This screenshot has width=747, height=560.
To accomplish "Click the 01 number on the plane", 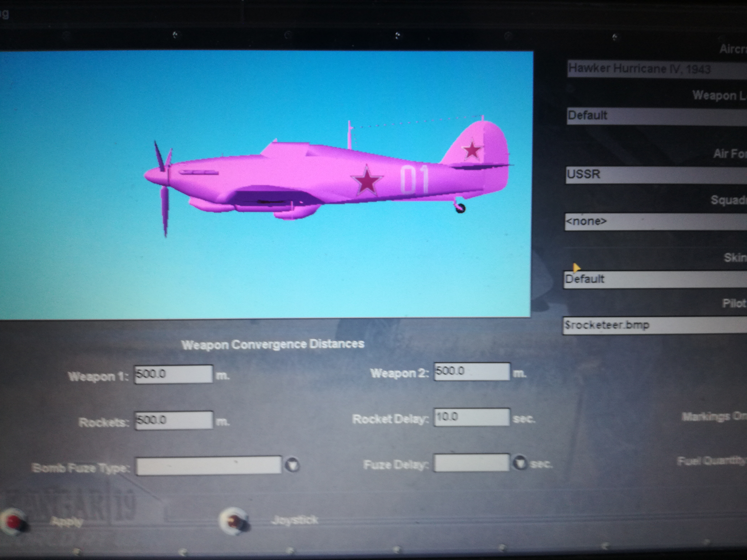I will (x=414, y=180).
